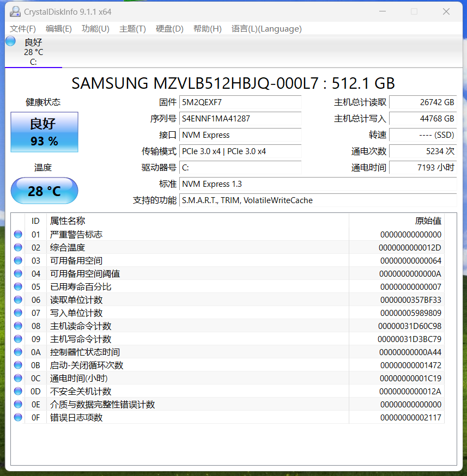Open the 功能(U) menu

pyautogui.click(x=95, y=29)
